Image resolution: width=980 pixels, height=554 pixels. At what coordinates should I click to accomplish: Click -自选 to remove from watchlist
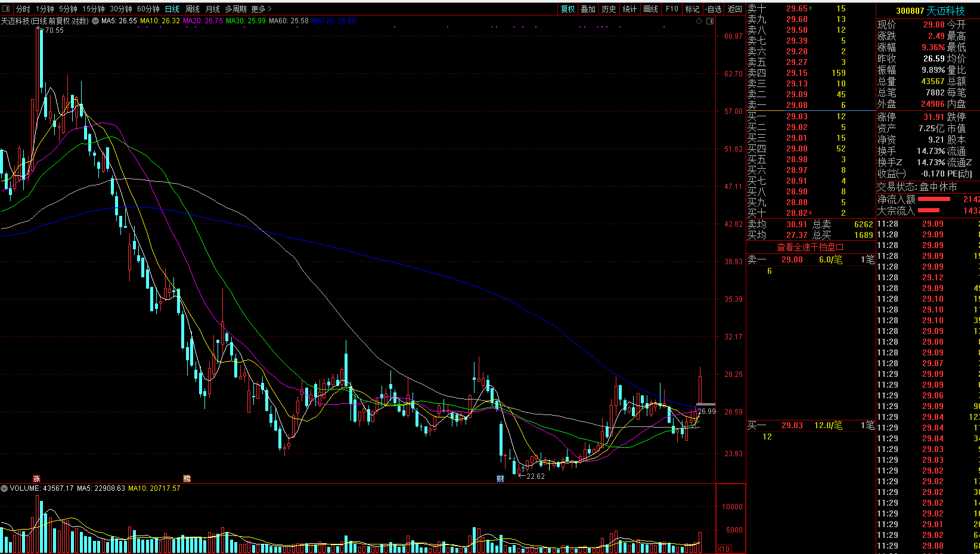pyautogui.click(x=714, y=9)
